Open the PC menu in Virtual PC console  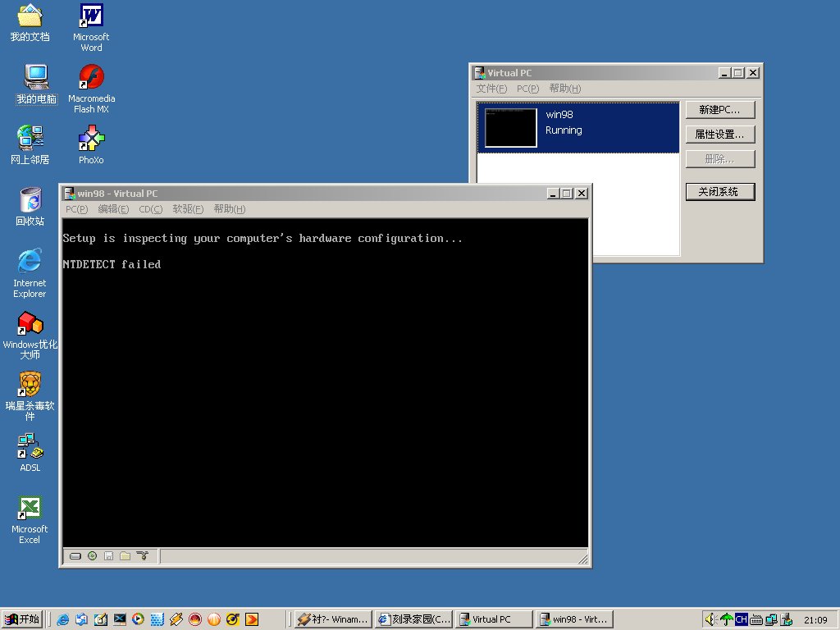527,89
